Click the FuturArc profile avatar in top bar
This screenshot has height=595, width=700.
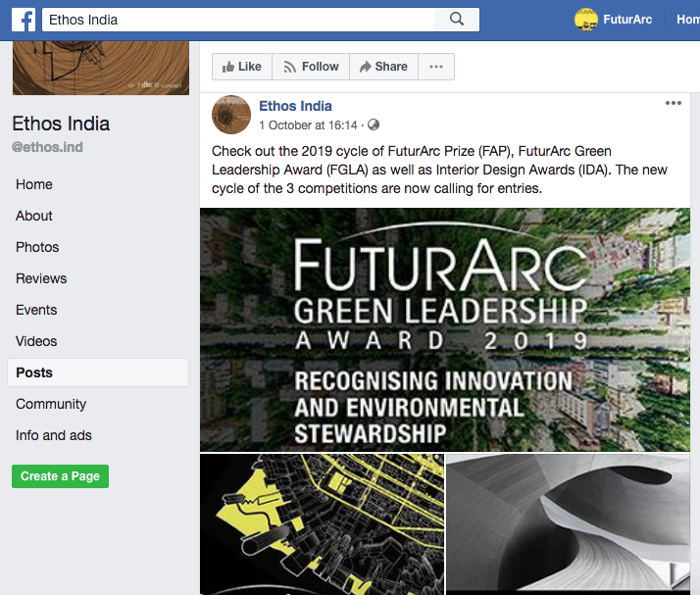click(585, 20)
